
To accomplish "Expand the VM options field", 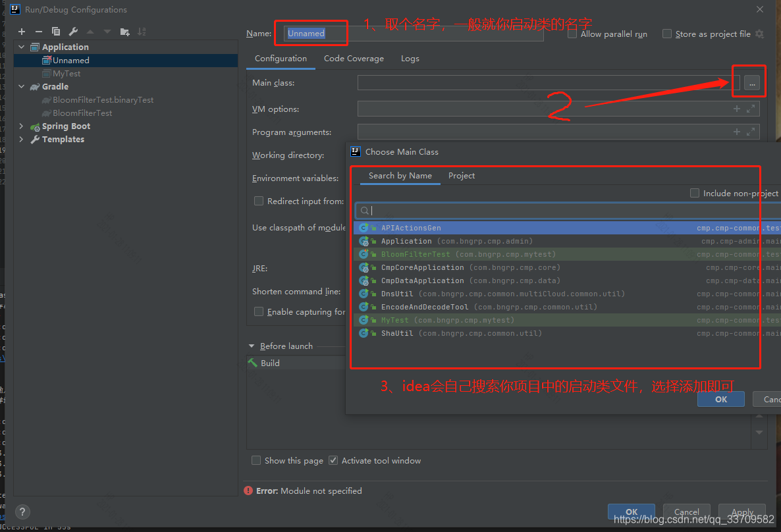I will (x=751, y=109).
